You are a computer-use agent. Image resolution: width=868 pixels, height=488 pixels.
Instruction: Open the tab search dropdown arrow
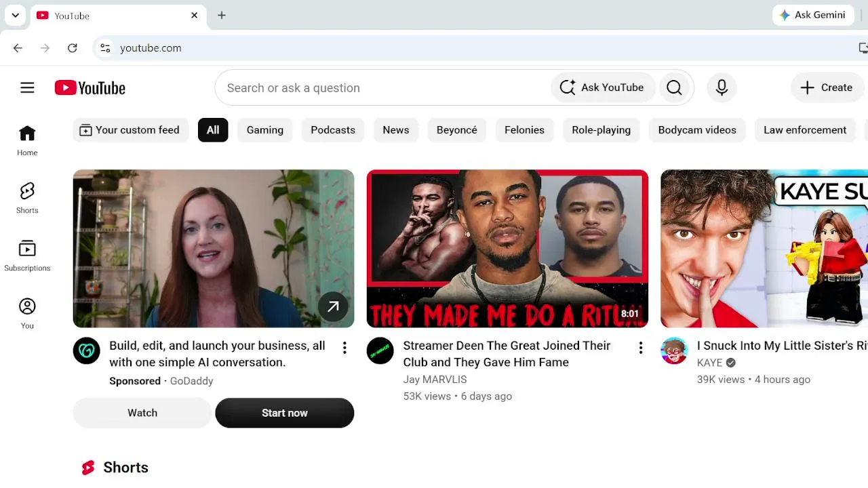click(x=15, y=15)
